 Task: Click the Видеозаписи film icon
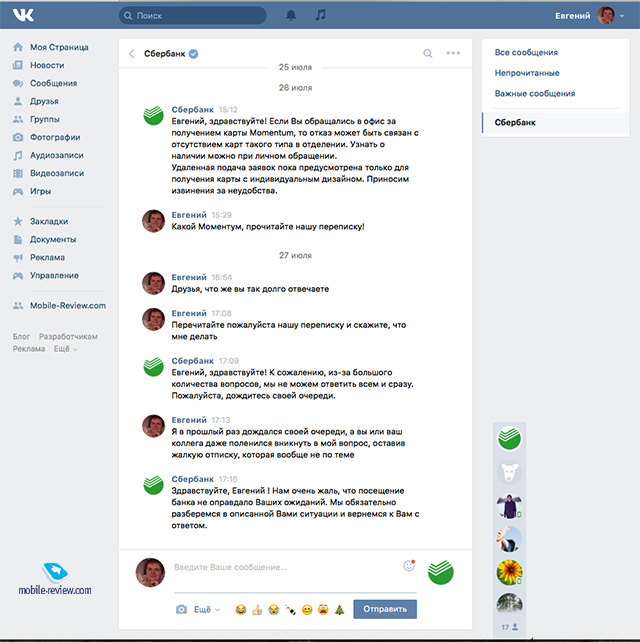(18, 173)
